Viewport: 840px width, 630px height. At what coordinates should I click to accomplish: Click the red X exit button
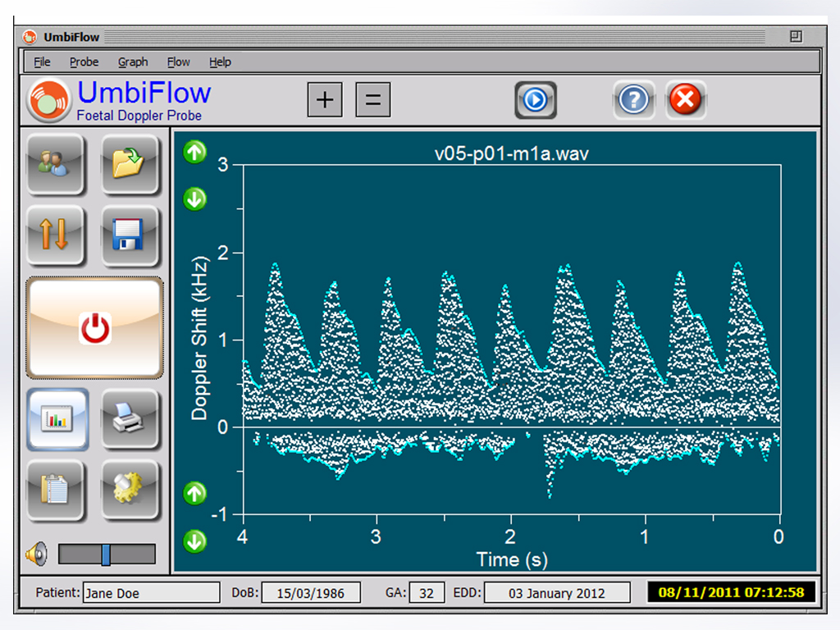pyautogui.click(x=685, y=100)
